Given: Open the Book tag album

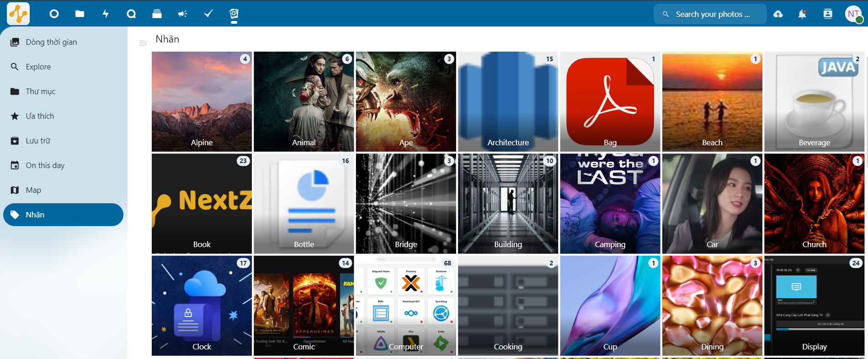Looking at the screenshot, I should (x=202, y=204).
